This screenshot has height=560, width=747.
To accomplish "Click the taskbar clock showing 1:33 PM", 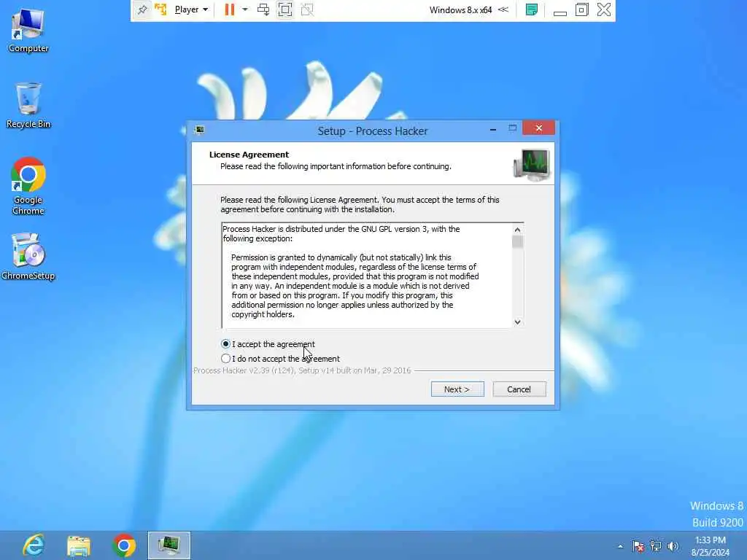I will 711,546.
